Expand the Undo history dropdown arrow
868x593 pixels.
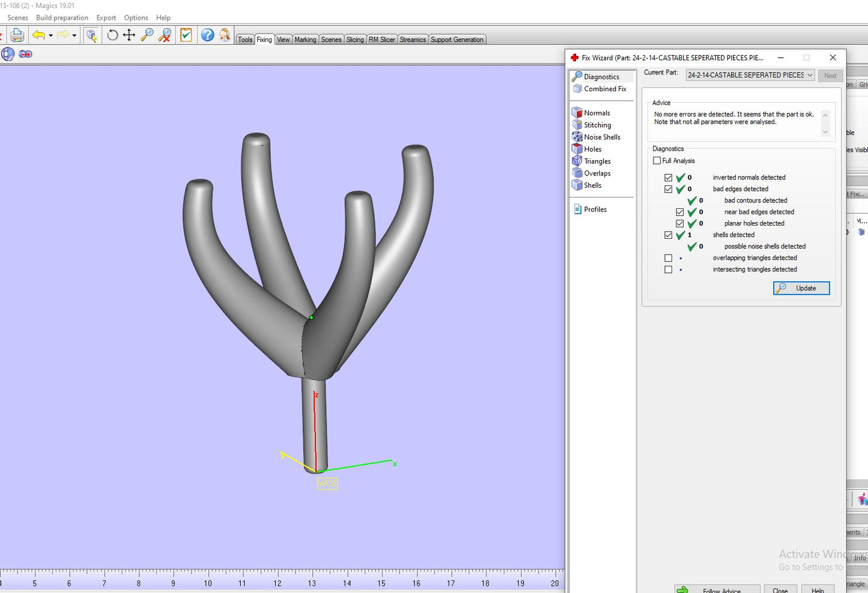click(51, 36)
